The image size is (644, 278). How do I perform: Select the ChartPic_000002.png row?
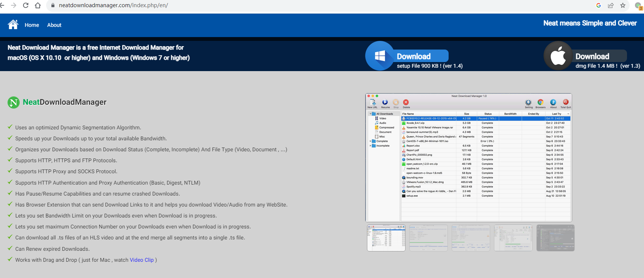coord(486,155)
